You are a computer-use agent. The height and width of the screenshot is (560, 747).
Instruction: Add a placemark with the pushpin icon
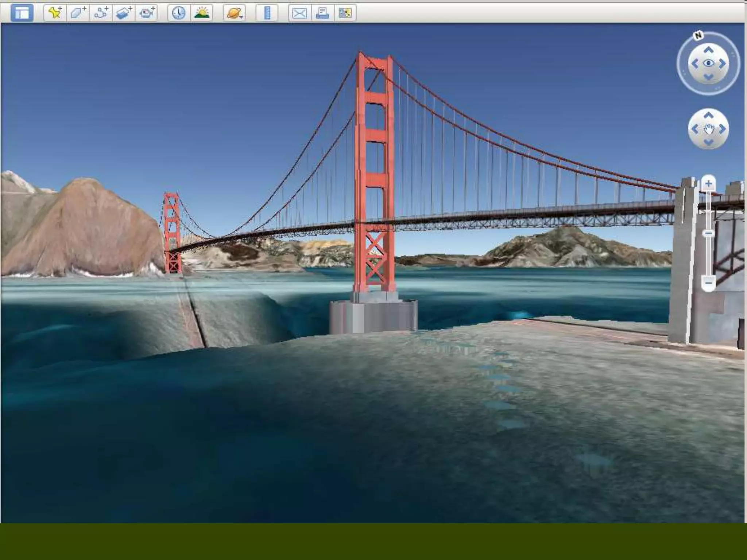tap(55, 13)
